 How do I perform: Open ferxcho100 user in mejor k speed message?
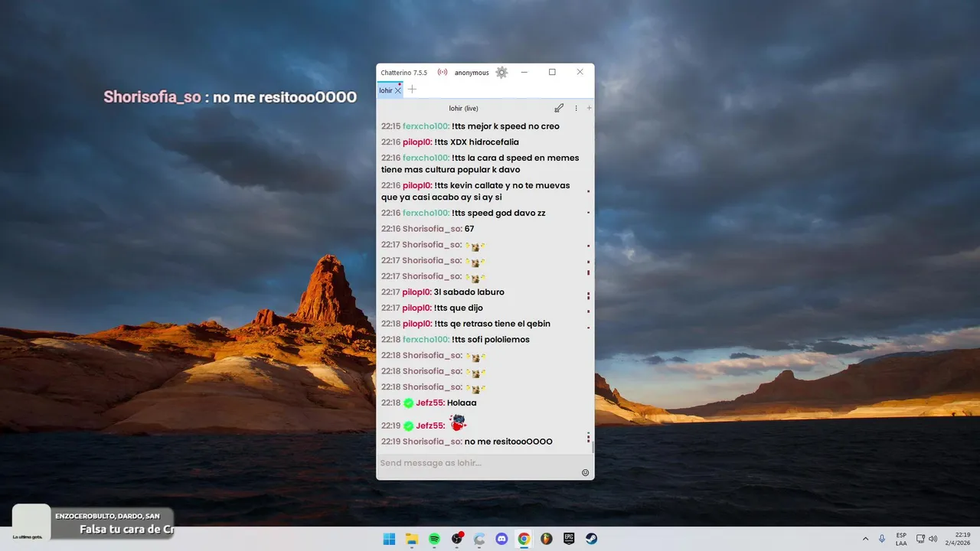coord(426,126)
